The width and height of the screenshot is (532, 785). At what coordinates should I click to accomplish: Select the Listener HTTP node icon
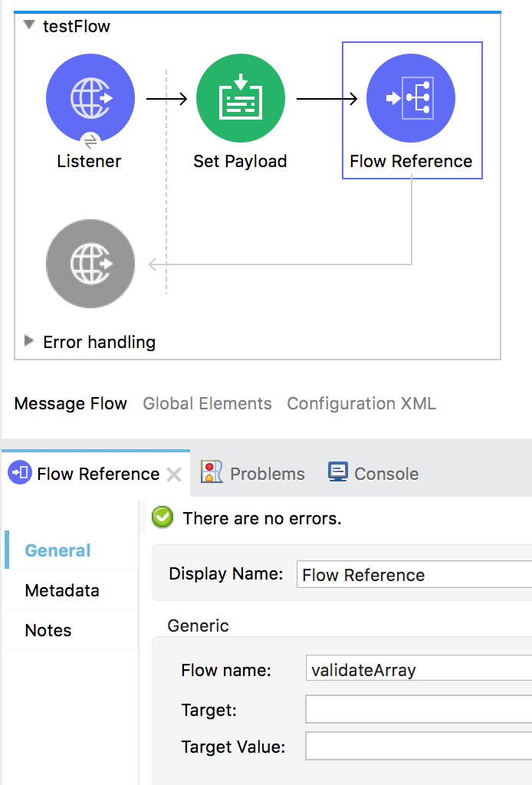pyautogui.click(x=90, y=98)
